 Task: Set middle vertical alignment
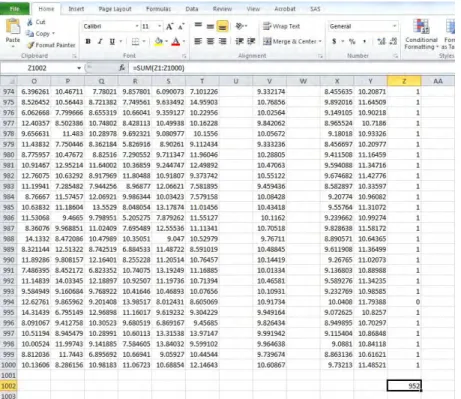tap(210, 26)
